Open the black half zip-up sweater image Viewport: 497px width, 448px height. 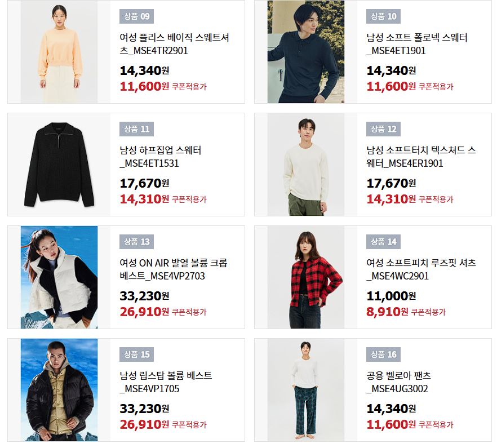point(59,165)
